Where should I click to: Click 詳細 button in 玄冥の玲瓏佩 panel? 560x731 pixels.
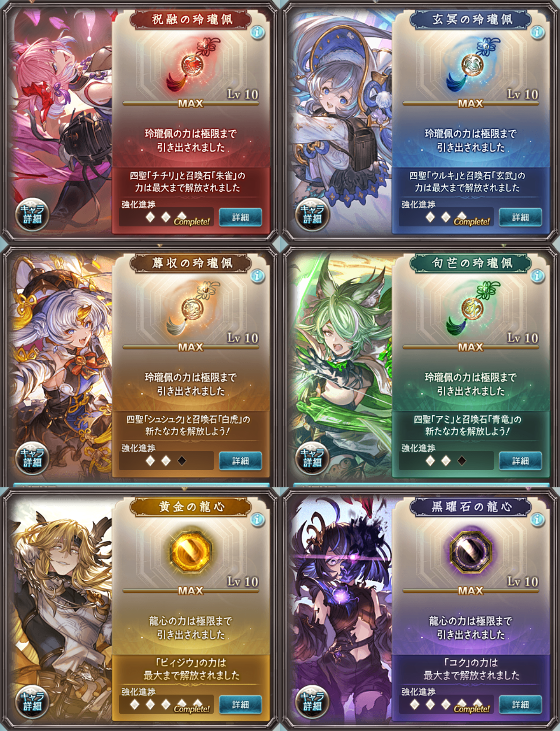[x=520, y=217]
